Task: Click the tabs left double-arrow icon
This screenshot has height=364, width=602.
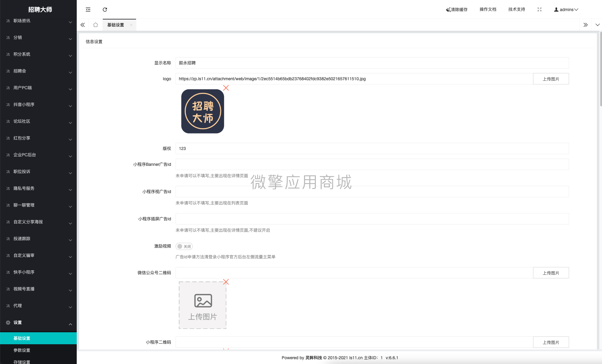Action: coord(83,25)
